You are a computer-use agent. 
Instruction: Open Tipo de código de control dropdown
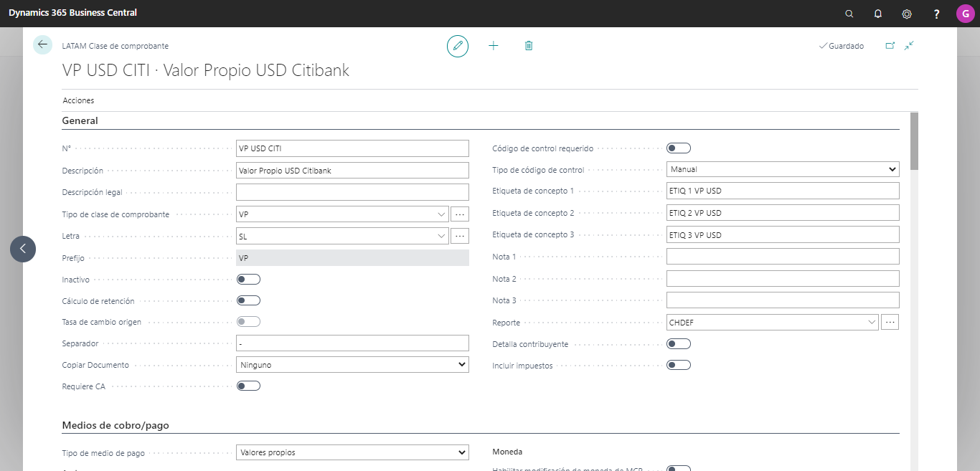(x=783, y=170)
